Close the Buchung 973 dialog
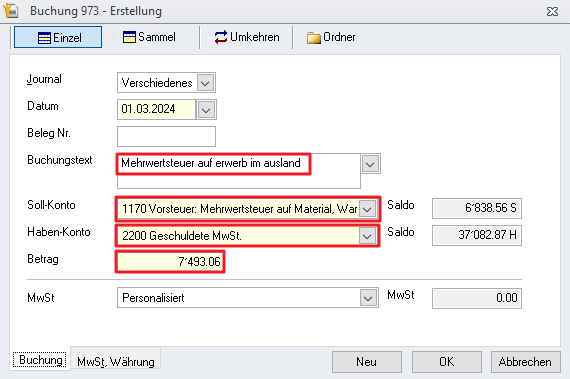The image size is (570, 379). tap(552, 12)
